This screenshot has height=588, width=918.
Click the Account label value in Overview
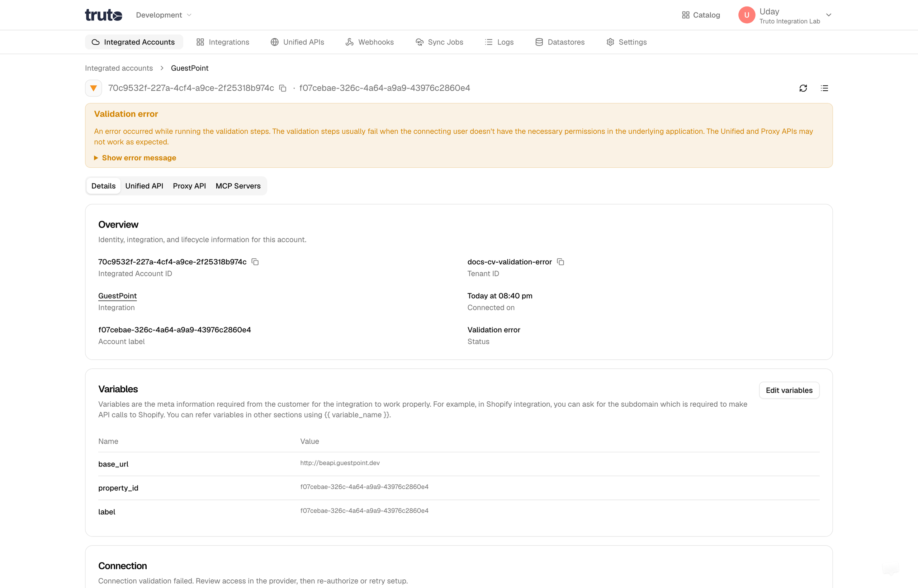click(x=175, y=330)
